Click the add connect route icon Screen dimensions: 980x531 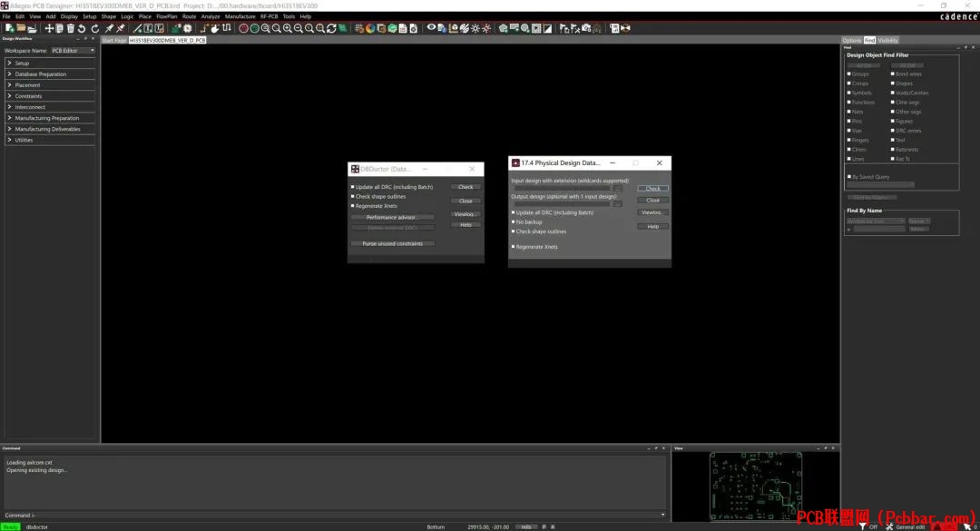point(204,28)
